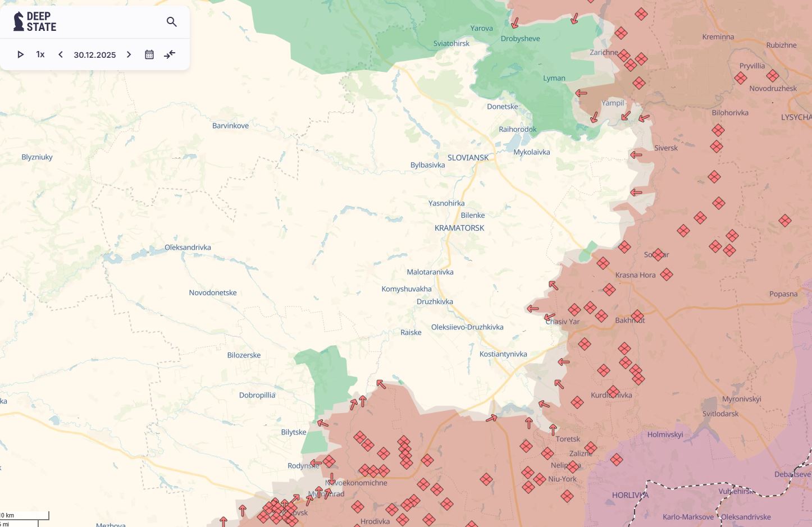
Task: Select the unit marker next to Niu-York
Action: 540,479
